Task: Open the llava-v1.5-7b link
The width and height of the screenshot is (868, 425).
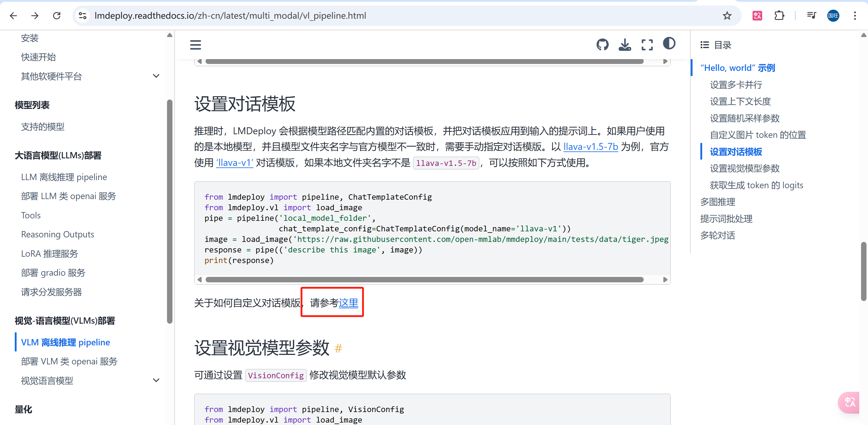Action: pyautogui.click(x=590, y=147)
